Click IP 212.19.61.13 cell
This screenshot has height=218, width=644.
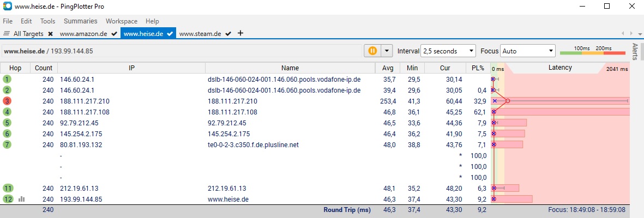click(x=79, y=189)
